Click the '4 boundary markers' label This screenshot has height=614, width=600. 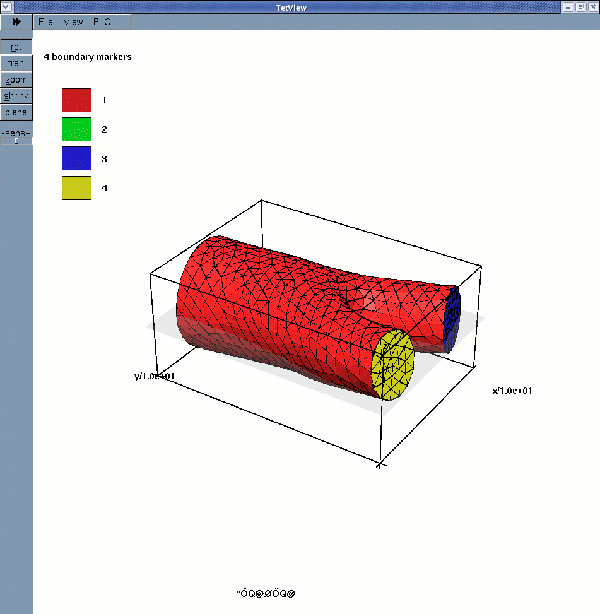tap(88, 57)
